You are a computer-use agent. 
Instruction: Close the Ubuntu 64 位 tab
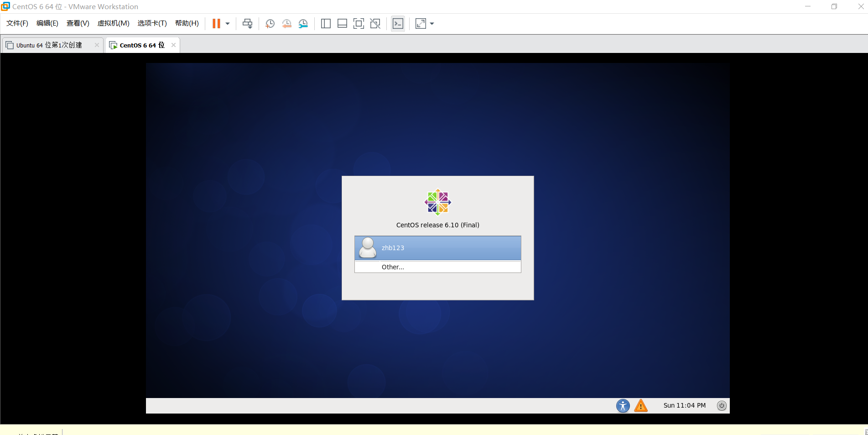(97, 45)
